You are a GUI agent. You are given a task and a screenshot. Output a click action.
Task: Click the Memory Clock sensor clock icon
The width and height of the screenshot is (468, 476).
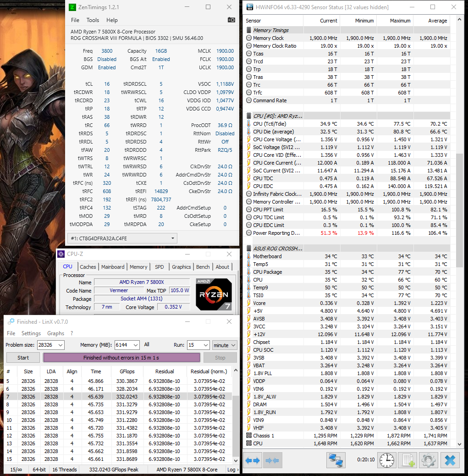249,38
